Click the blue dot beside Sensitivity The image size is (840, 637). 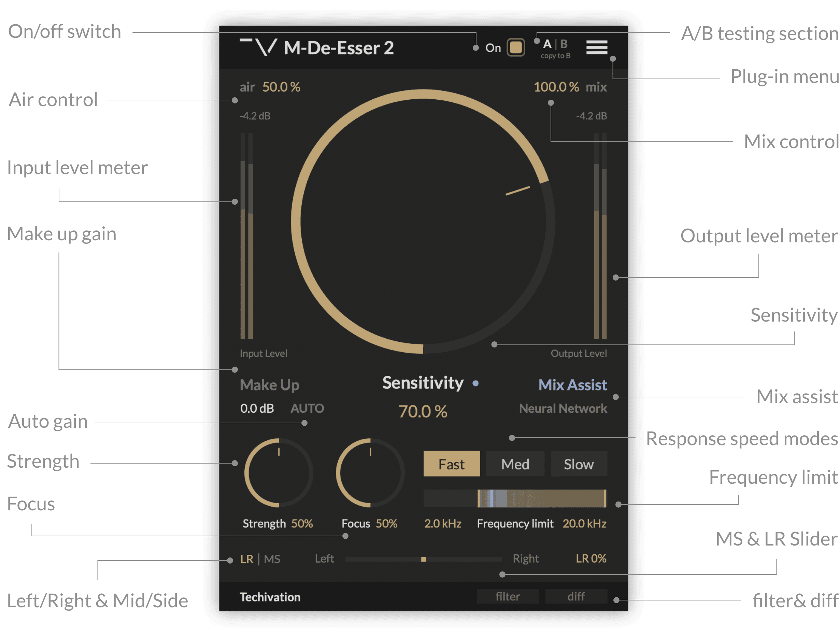click(475, 383)
